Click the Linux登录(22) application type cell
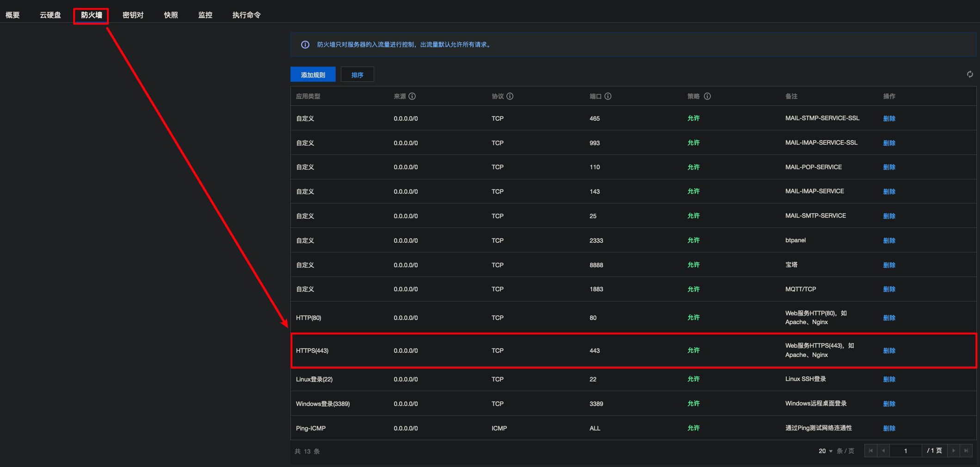This screenshot has width=980, height=467. [x=314, y=380]
